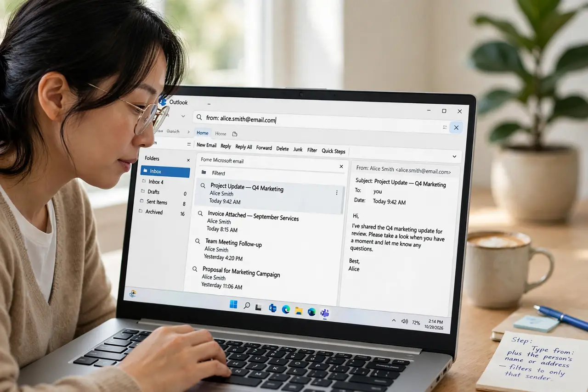Click the Reply command
Screen dimensions: 588x392
(x=226, y=146)
